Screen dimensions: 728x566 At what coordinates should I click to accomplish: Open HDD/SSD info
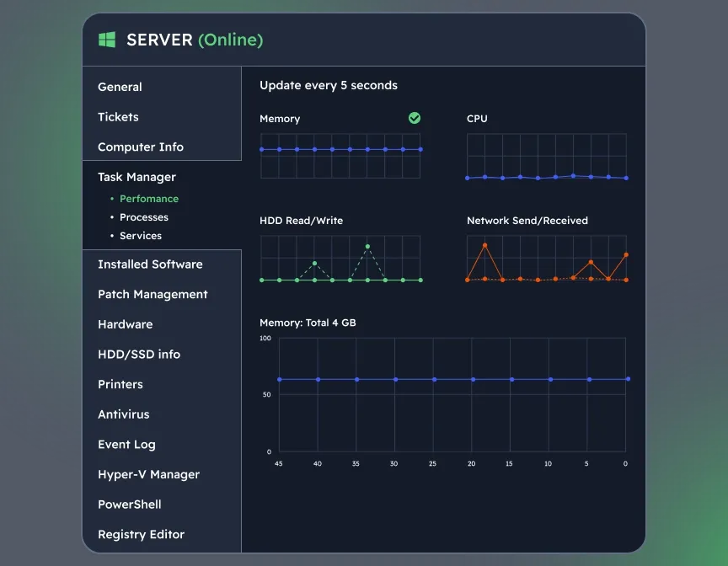[x=139, y=355]
